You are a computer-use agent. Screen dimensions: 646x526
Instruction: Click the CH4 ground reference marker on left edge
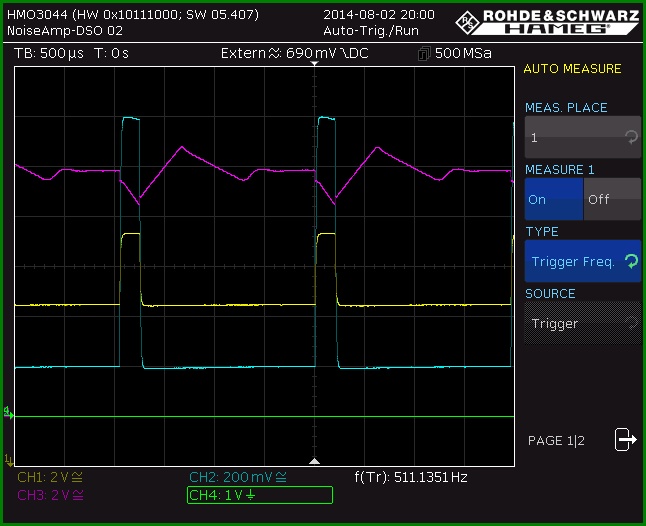[8, 413]
